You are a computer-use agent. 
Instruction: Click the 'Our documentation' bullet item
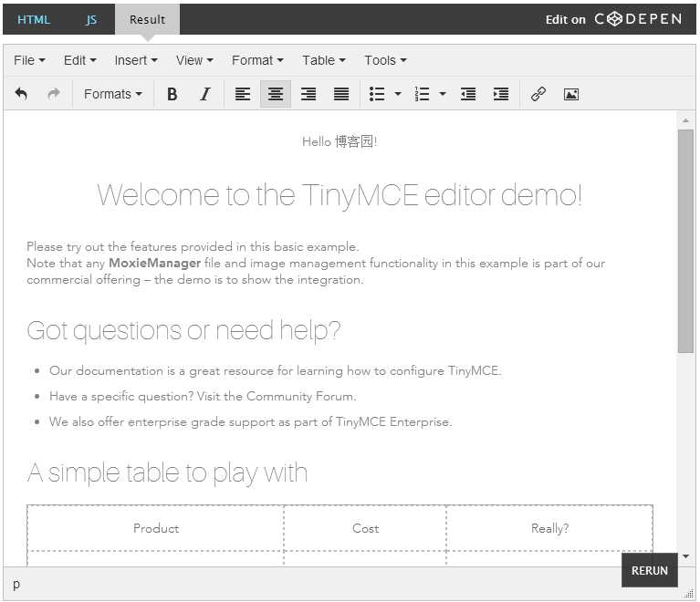coord(275,371)
